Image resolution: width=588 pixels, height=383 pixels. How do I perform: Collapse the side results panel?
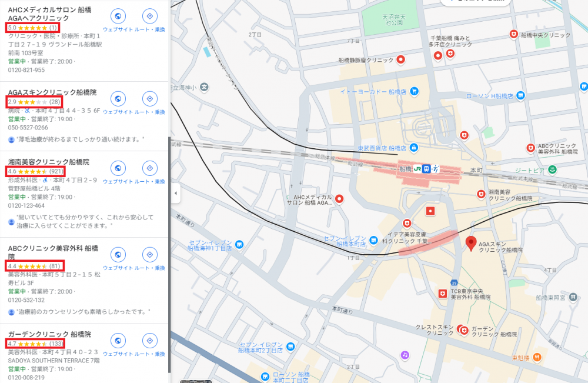(175, 193)
